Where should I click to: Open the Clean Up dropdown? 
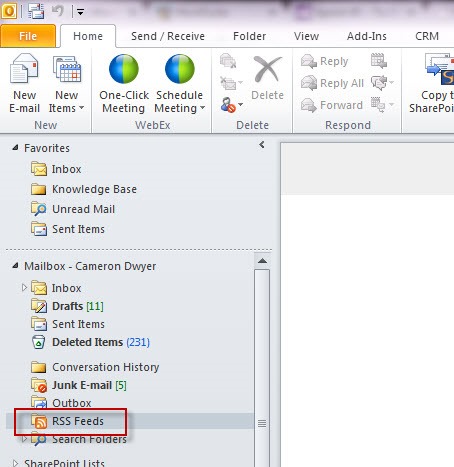click(x=231, y=83)
